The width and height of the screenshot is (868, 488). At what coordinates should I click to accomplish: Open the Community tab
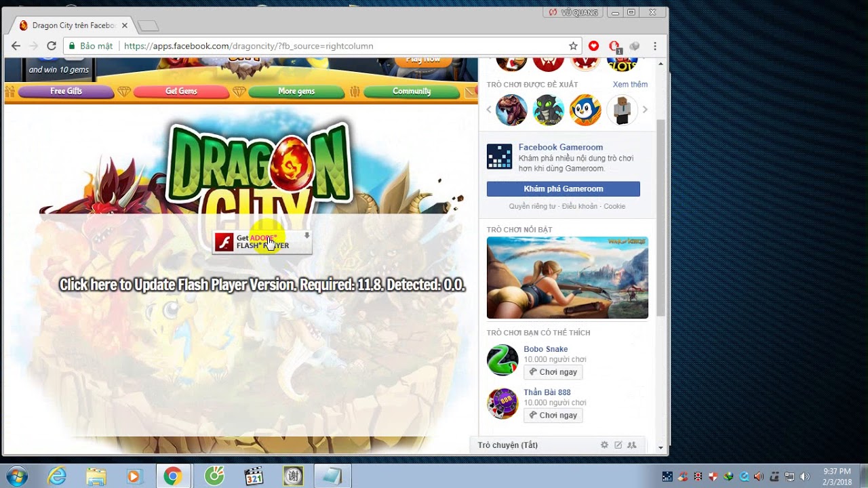tap(412, 91)
